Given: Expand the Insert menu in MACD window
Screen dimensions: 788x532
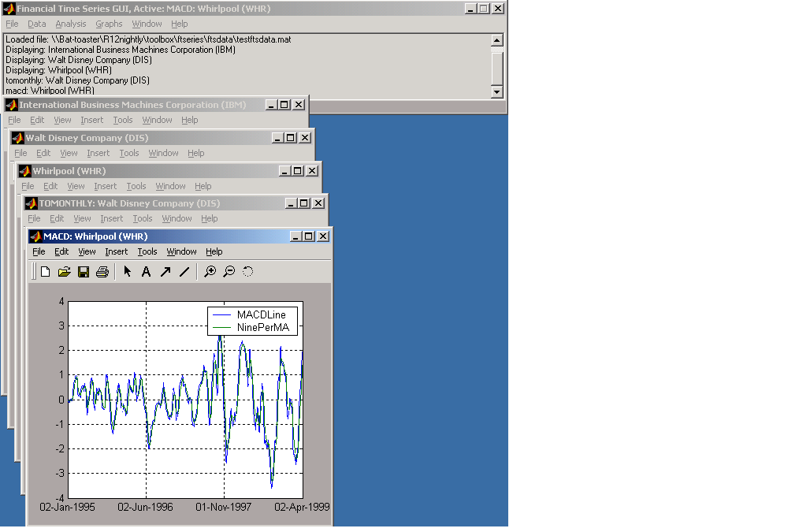Looking at the screenshot, I should [116, 251].
